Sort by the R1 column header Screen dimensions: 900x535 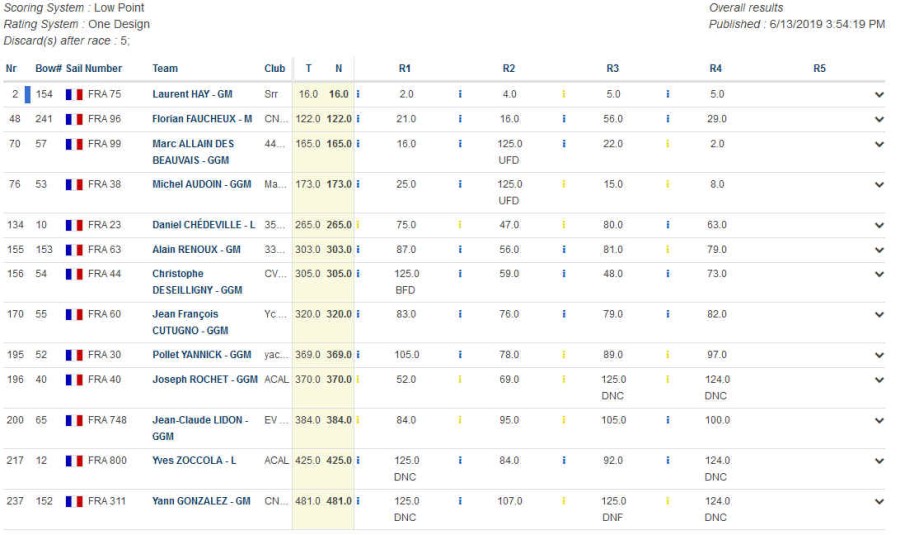(x=404, y=69)
